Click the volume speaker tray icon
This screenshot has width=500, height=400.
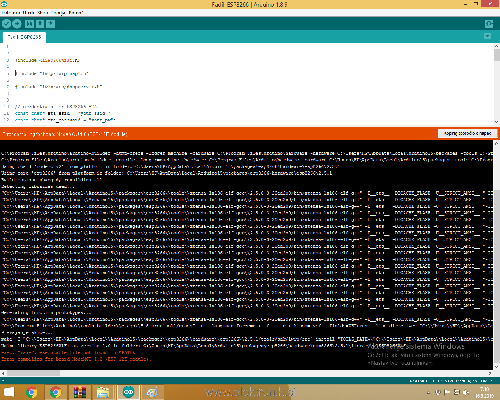click(x=466, y=392)
